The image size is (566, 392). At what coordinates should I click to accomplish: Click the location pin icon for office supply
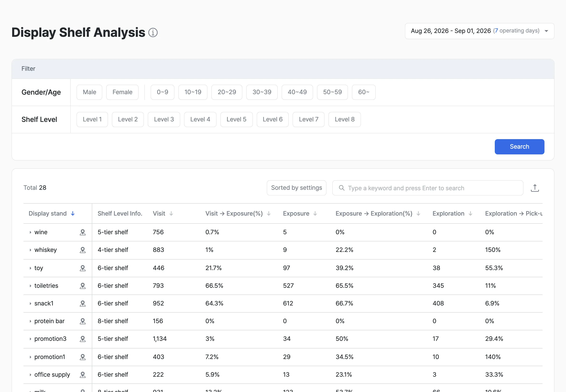click(83, 375)
